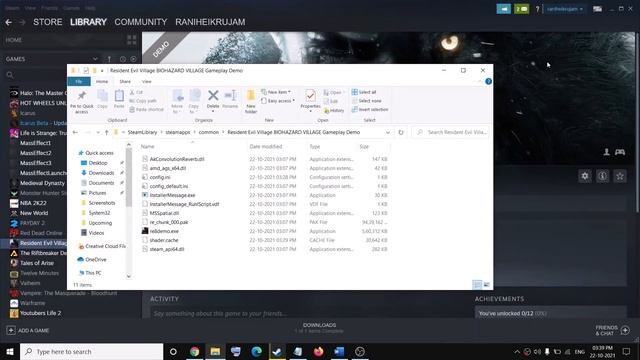Open Properties in the ribbon
640x360 pixels.
pyautogui.click(x=310, y=100)
